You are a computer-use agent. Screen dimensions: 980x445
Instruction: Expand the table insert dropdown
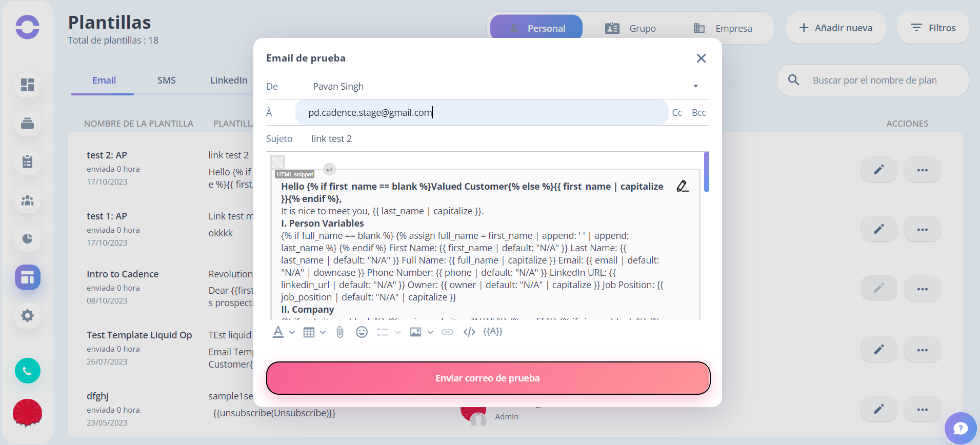pos(323,332)
